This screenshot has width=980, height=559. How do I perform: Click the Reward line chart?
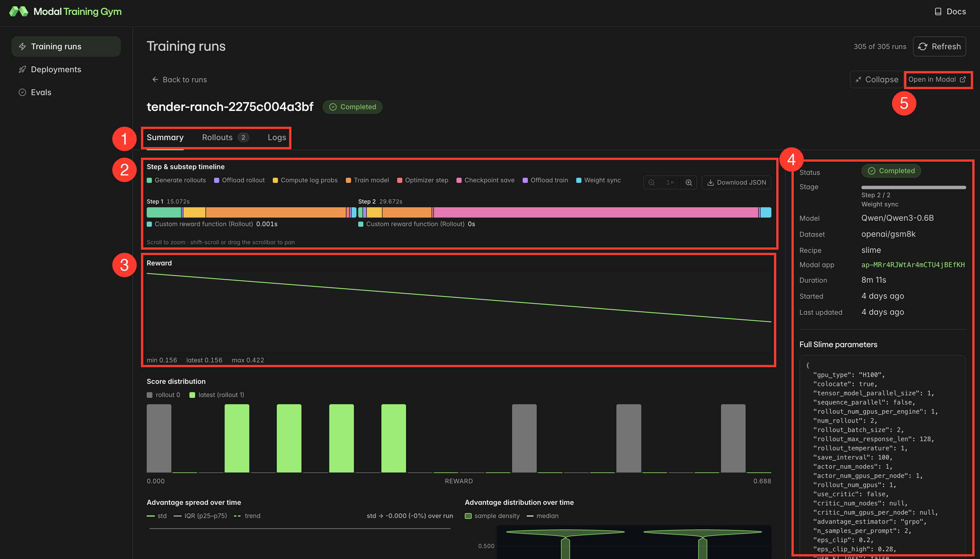tap(459, 312)
